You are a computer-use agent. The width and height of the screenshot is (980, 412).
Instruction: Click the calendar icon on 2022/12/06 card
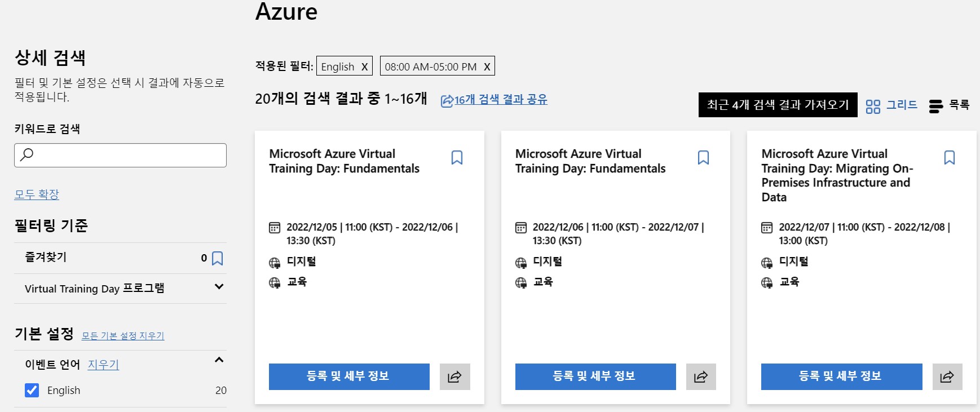pos(521,228)
